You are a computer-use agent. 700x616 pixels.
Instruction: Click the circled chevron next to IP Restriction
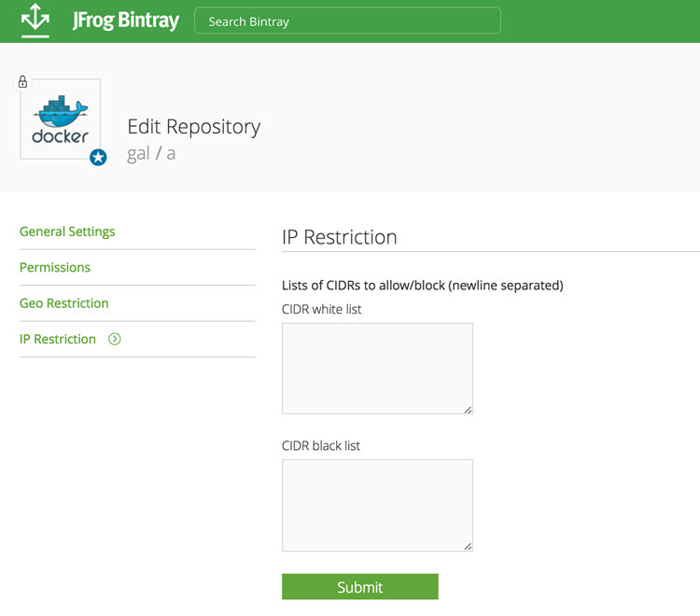tap(115, 339)
